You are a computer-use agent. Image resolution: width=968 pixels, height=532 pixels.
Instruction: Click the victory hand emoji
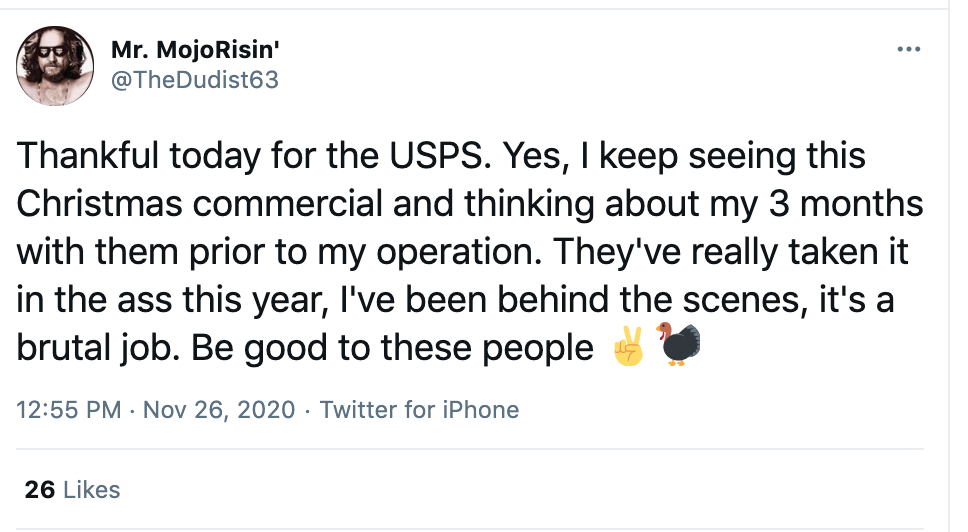(x=629, y=346)
